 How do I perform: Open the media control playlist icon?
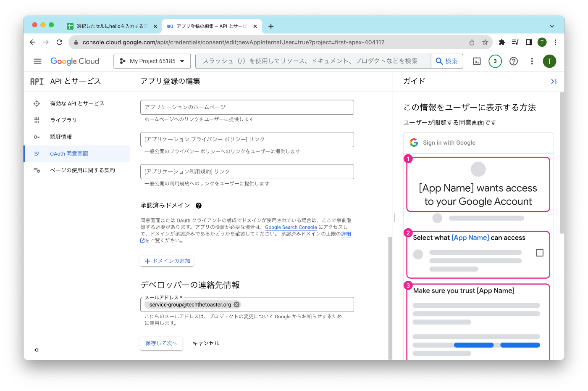coord(515,42)
